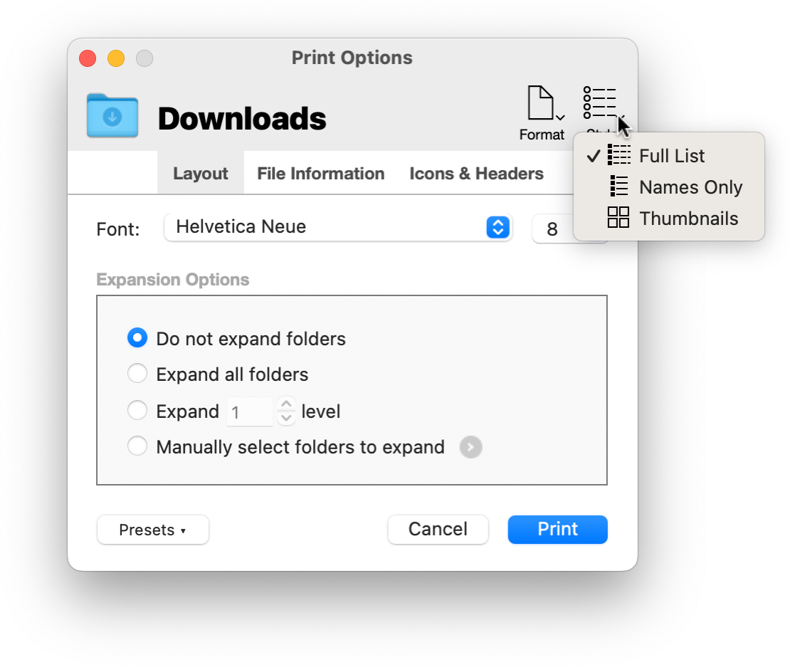Image resolution: width=800 pixels, height=672 pixels.
Task: Open the manually select folders arrow icon
Action: (x=470, y=447)
